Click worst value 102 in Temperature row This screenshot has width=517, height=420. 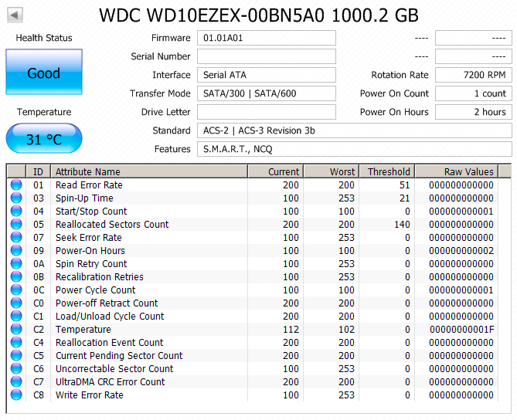click(346, 329)
